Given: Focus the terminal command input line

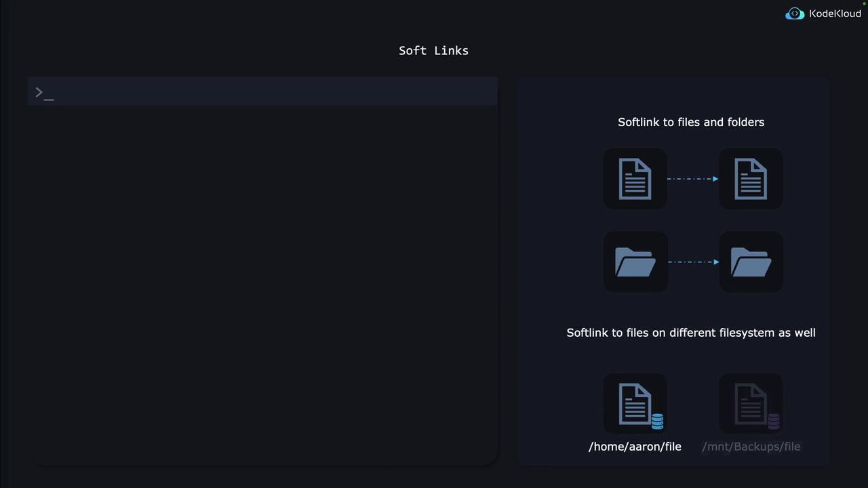Looking at the screenshot, I should pos(262,91).
